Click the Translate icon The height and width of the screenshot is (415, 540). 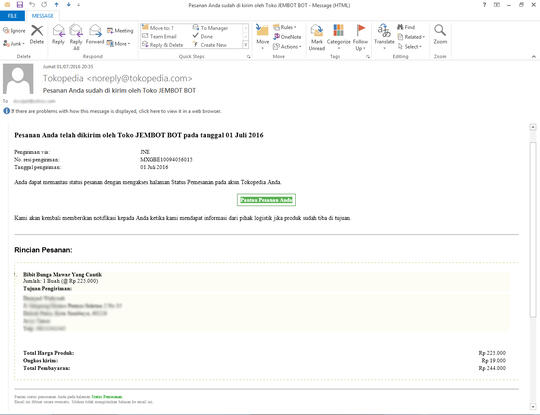384,37
